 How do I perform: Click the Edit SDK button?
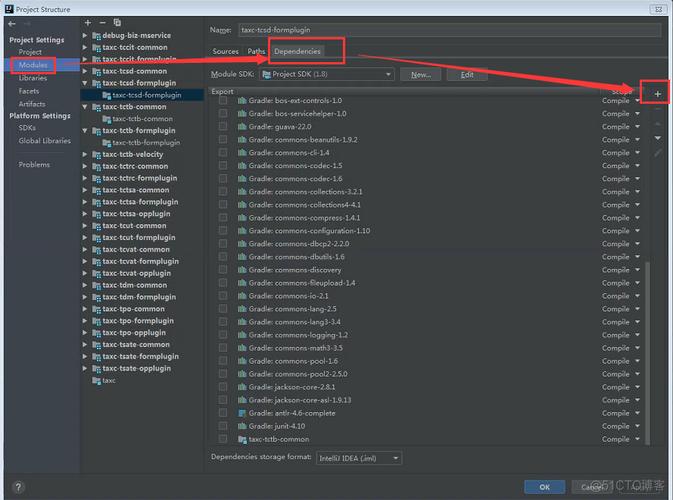(467, 75)
